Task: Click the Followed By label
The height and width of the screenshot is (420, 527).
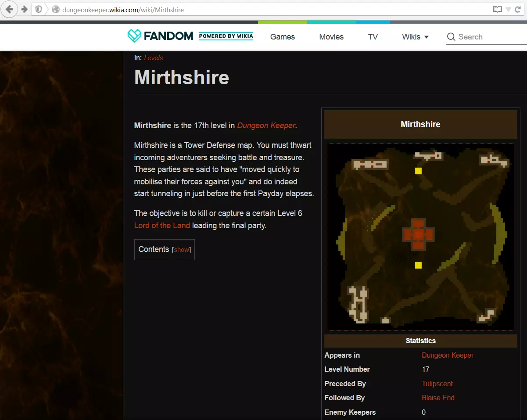Action: coord(344,398)
